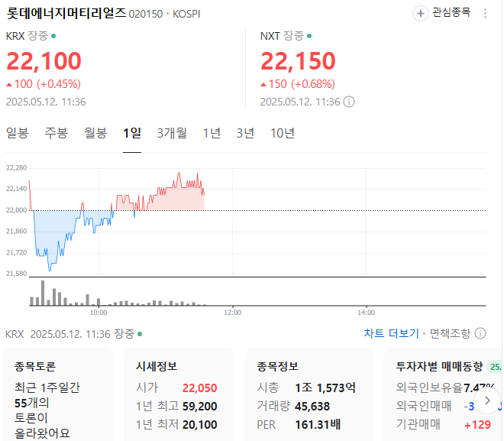504x441 pixels.
Task: Switch chart to 일봉 tab
Action: (x=18, y=133)
